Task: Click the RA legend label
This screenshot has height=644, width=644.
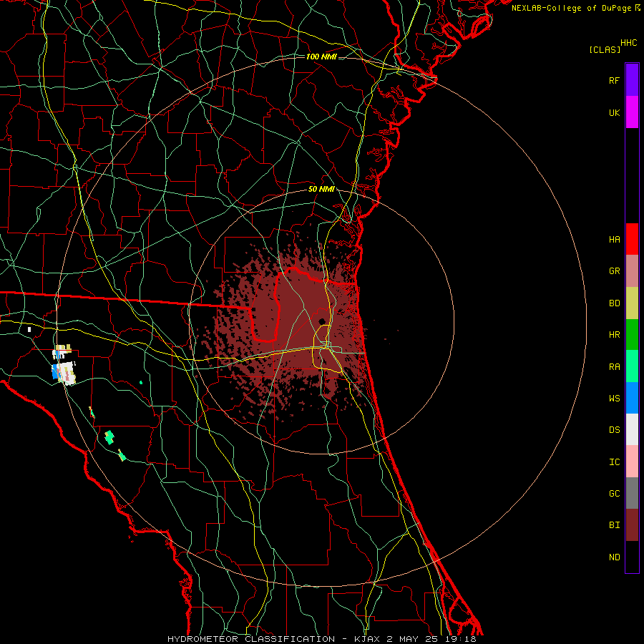Action: (614, 367)
